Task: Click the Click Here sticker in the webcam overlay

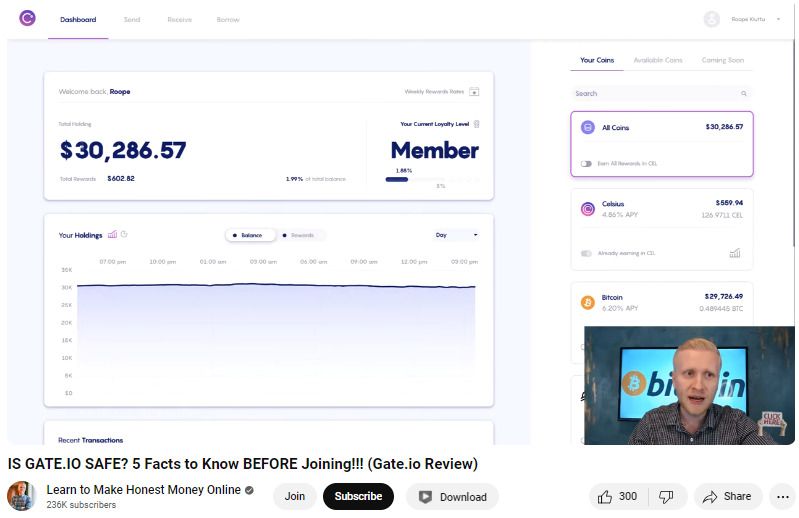Action: (771, 423)
